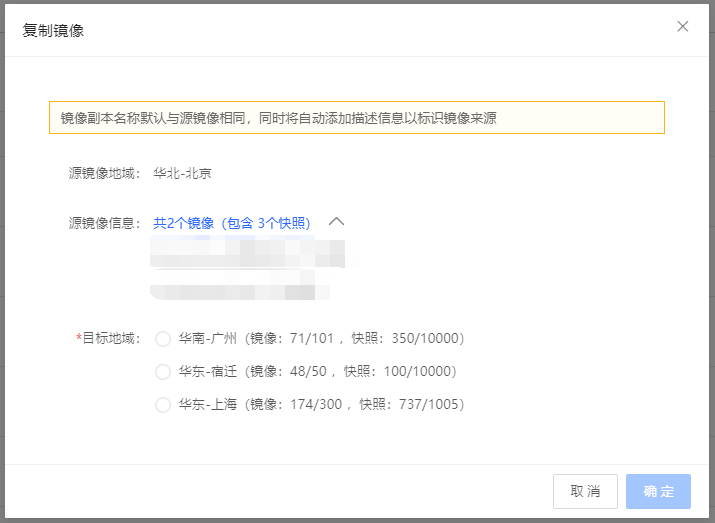
Task: Select the 华东-宿迁 target region radio
Action: [x=163, y=372]
